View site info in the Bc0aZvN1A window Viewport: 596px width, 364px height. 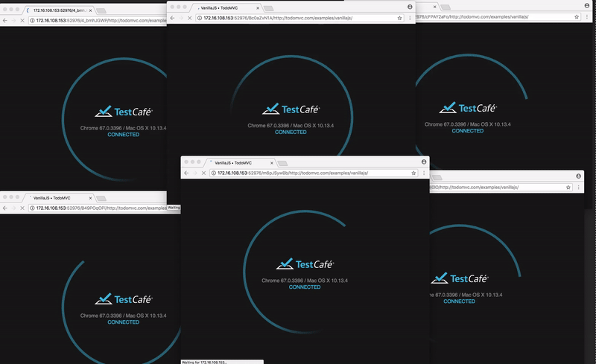[200, 18]
